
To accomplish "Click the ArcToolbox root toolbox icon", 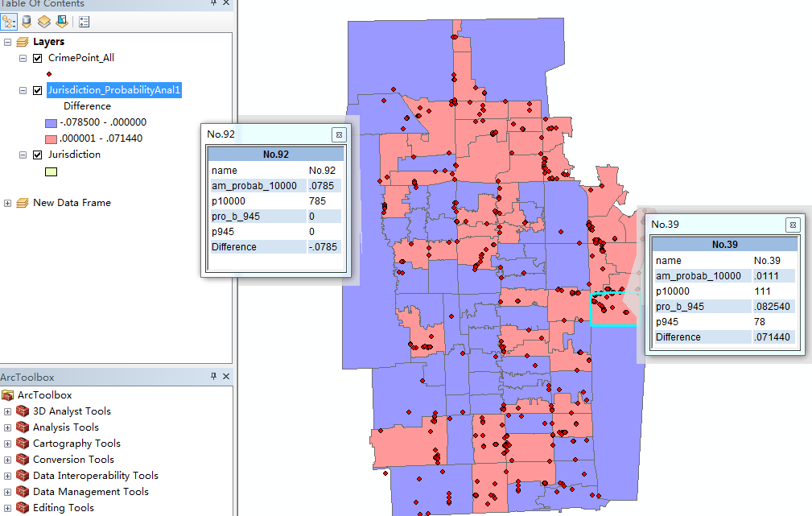I will 7,395.
